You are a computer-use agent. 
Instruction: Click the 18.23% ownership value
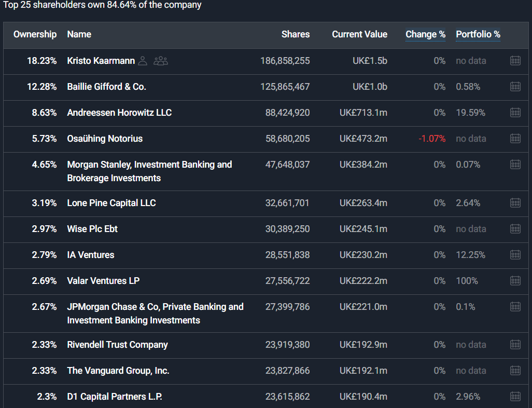tap(41, 61)
